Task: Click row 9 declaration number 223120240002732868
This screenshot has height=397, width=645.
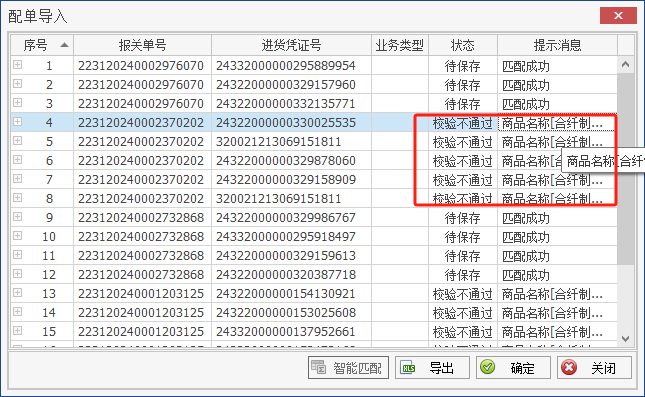Action: [142, 218]
